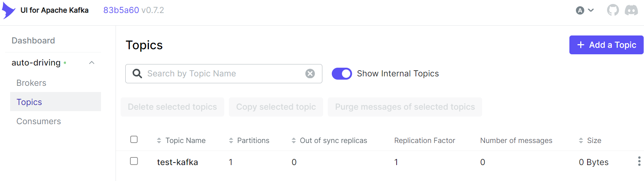Image resolution: width=644 pixels, height=181 pixels.
Task: Clear the topic search field
Action: [310, 73]
